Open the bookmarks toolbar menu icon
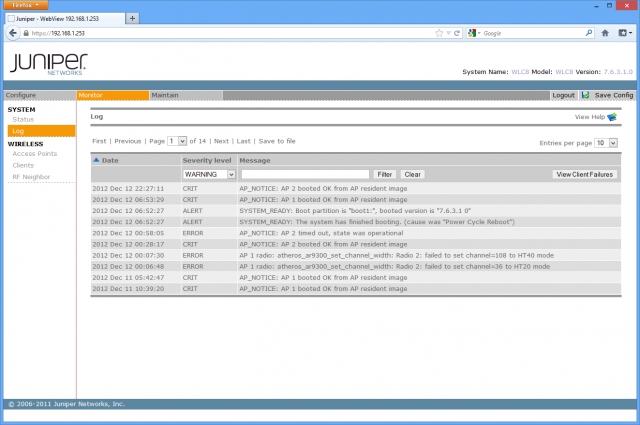 click(x=625, y=33)
